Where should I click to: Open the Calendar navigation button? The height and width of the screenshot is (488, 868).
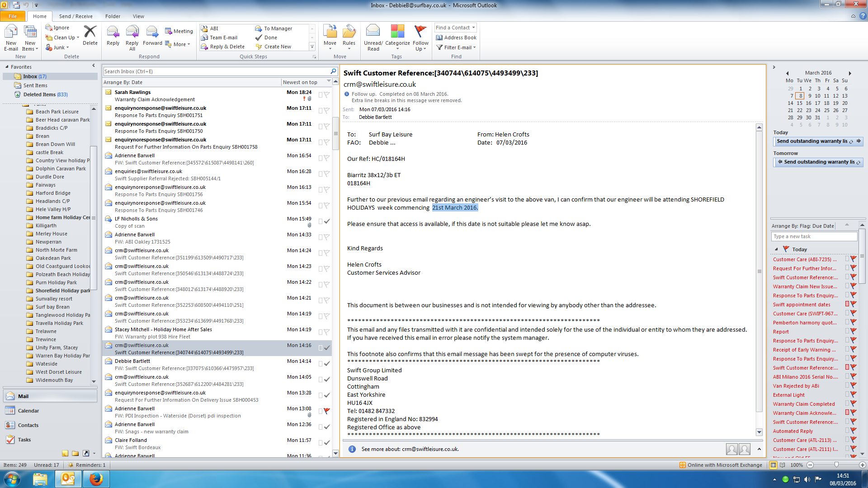click(x=28, y=411)
